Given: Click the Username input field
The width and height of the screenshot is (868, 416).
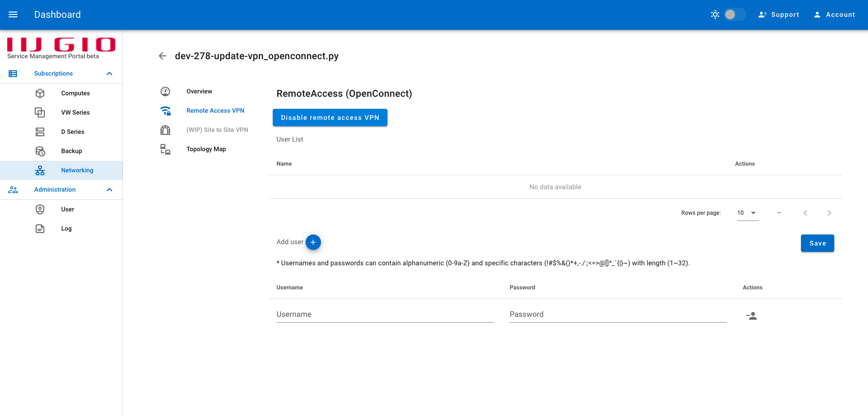Looking at the screenshot, I should pyautogui.click(x=385, y=314).
